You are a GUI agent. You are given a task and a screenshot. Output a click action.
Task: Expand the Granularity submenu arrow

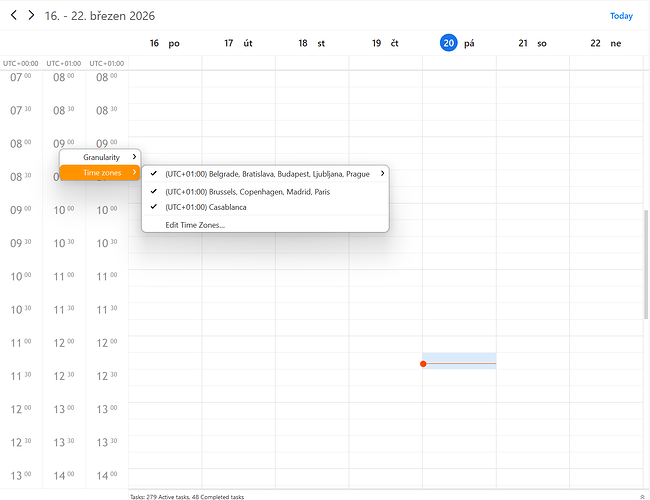[134, 157]
